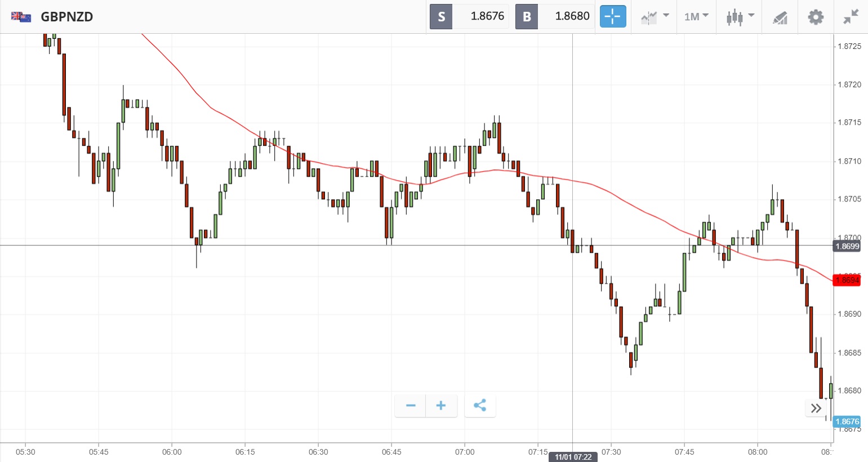Click the red 1.8694 indicator price label

(x=847, y=280)
